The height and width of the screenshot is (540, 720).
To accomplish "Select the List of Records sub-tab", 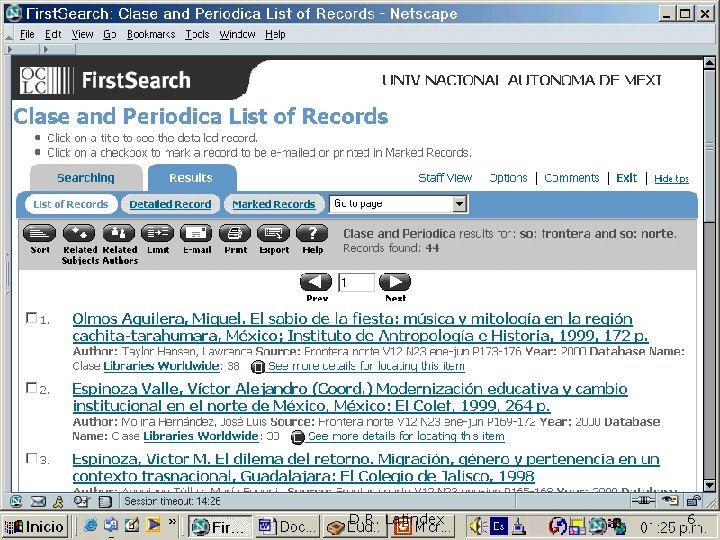I will click(71, 204).
